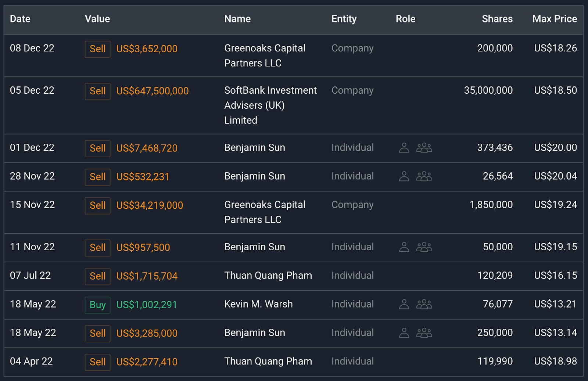The width and height of the screenshot is (588, 381).
Task: Click max price US$16.15
Action: [x=555, y=276]
